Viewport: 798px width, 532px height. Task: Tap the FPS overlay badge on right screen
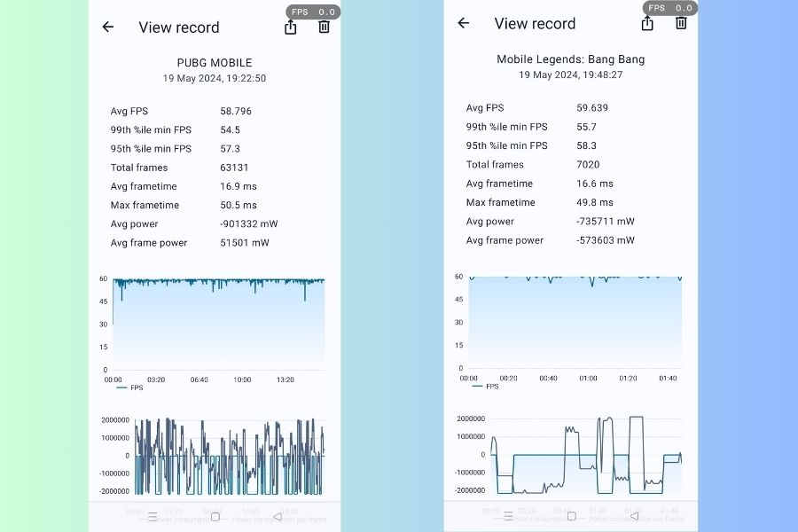[x=669, y=8]
